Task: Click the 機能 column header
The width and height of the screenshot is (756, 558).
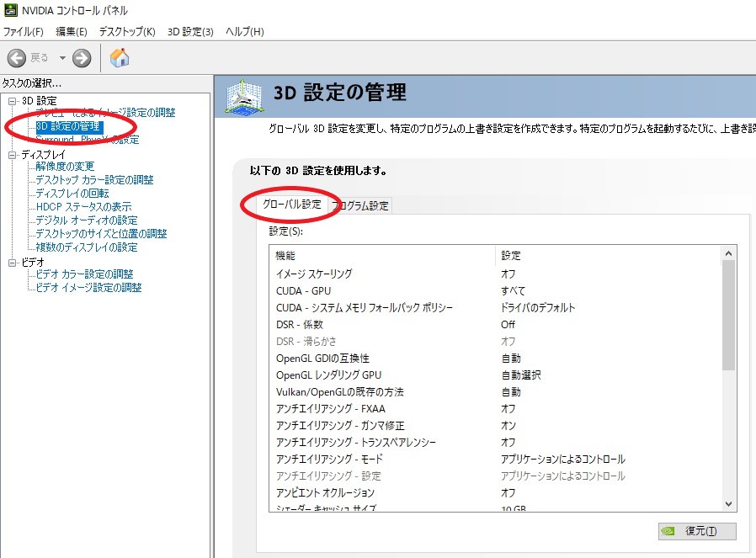Action: coord(382,255)
